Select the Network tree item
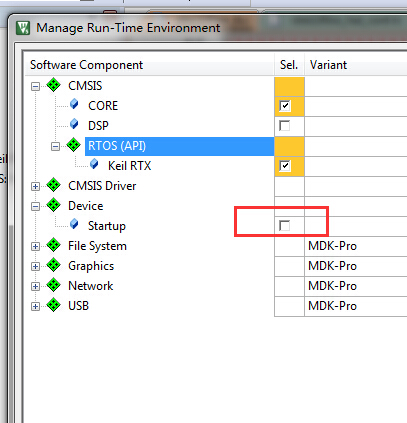Screen dimensions: 407x423 91,286
